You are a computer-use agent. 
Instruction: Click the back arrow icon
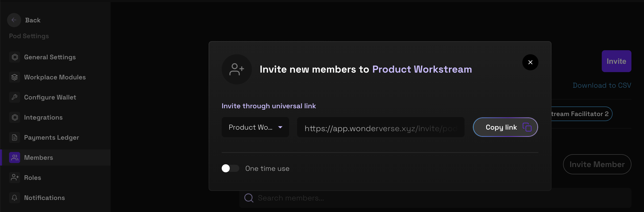14,20
